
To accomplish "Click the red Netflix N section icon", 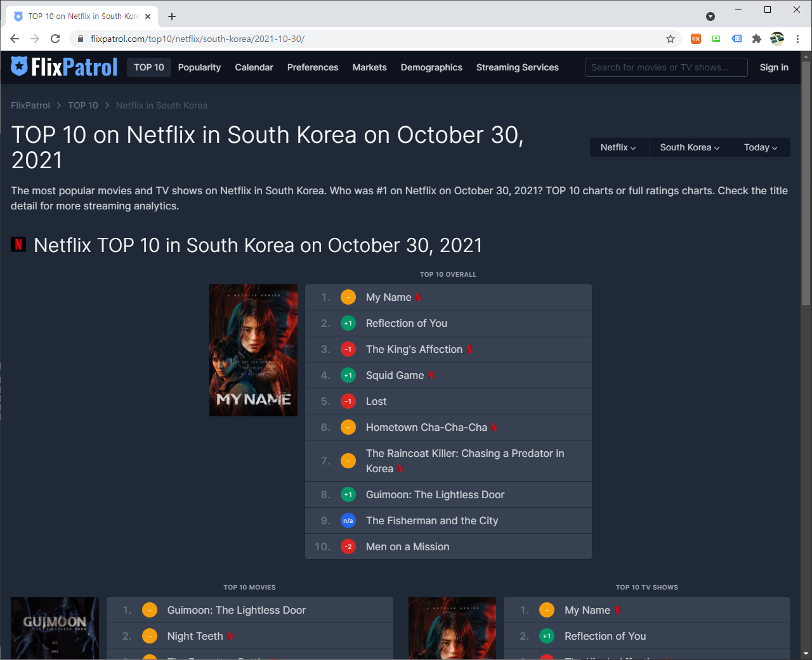I will 18,244.
